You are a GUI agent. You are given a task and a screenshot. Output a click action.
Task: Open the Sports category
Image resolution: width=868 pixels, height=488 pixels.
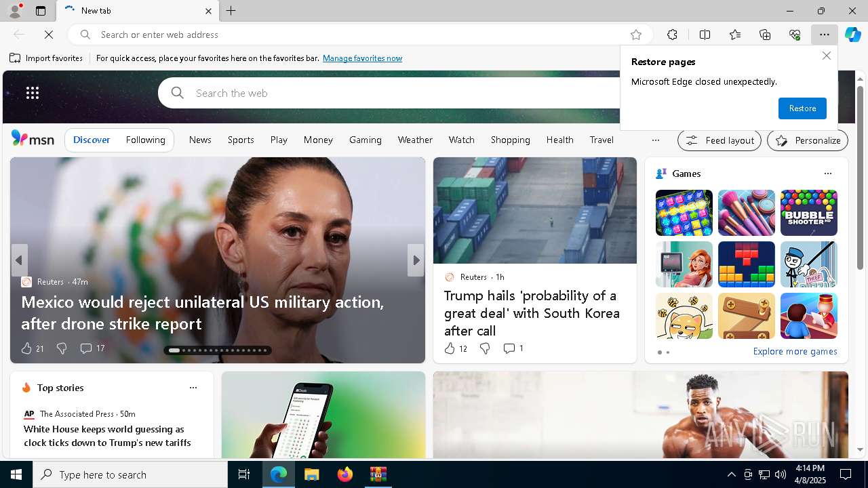pos(241,140)
